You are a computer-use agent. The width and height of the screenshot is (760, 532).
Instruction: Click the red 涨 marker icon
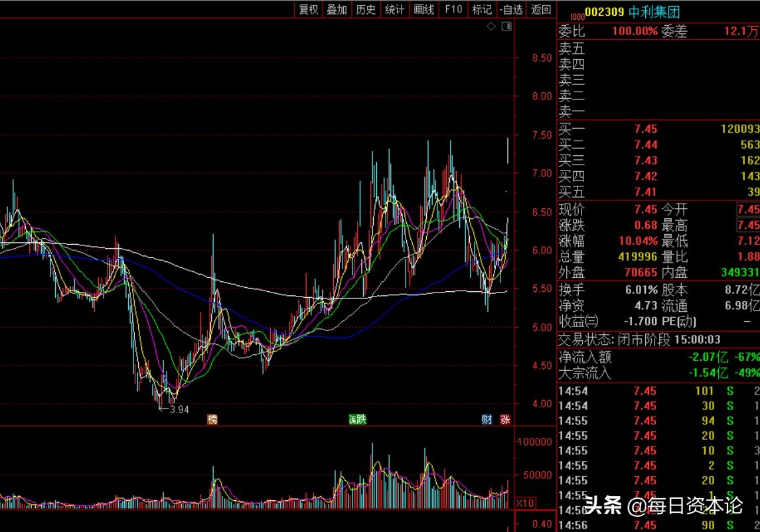click(x=506, y=419)
